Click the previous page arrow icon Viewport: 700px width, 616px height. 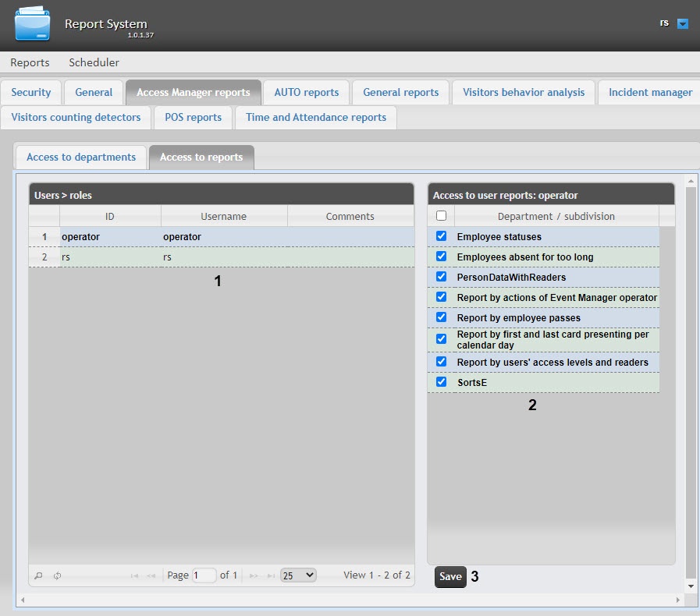pos(150,575)
